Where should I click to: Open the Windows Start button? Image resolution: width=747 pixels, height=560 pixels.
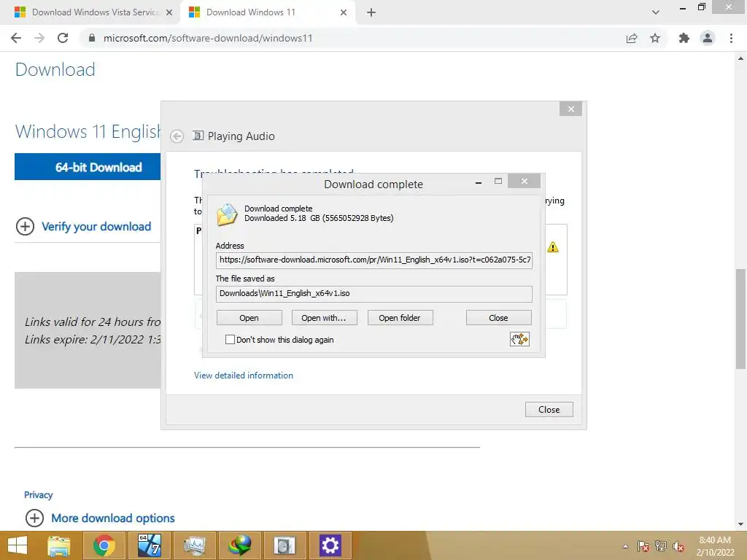(18, 545)
